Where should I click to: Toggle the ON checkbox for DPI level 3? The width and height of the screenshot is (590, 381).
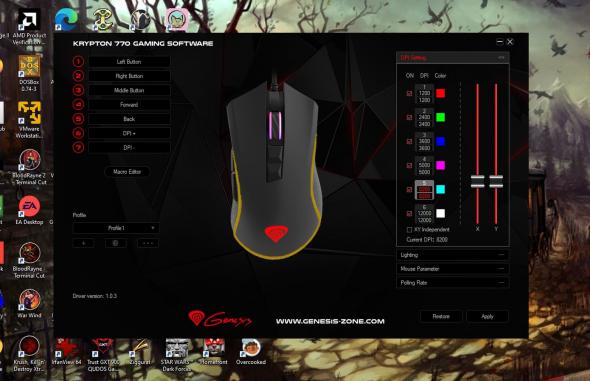tap(409, 141)
